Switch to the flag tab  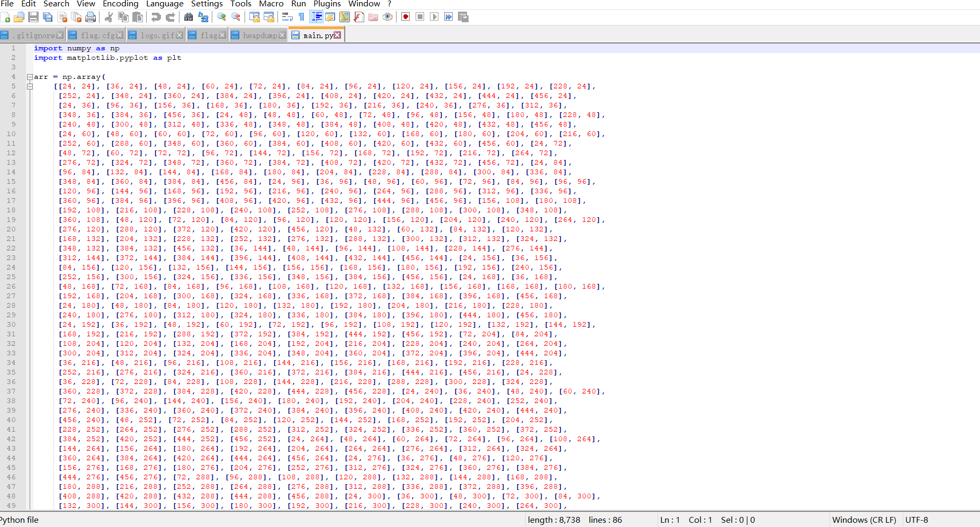(206, 35)
